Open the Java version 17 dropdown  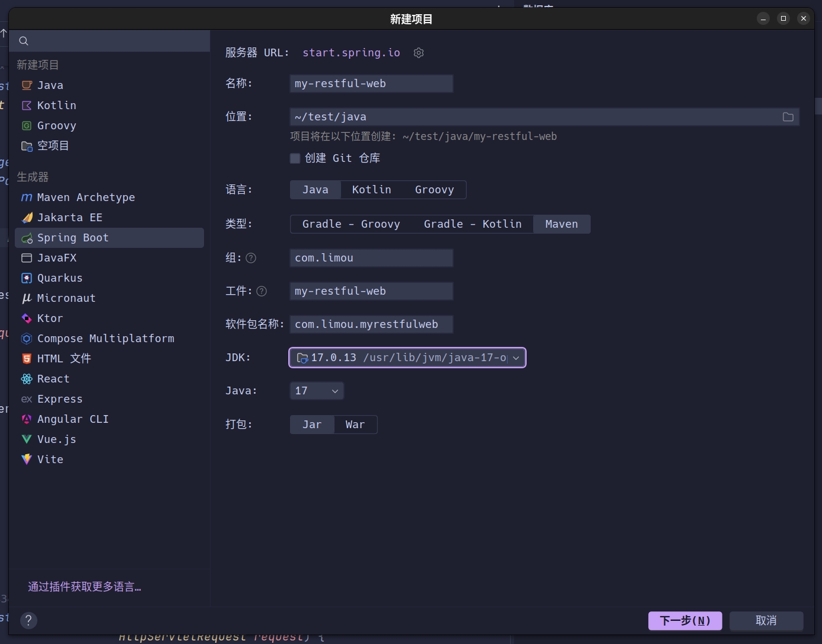(317, 391)
